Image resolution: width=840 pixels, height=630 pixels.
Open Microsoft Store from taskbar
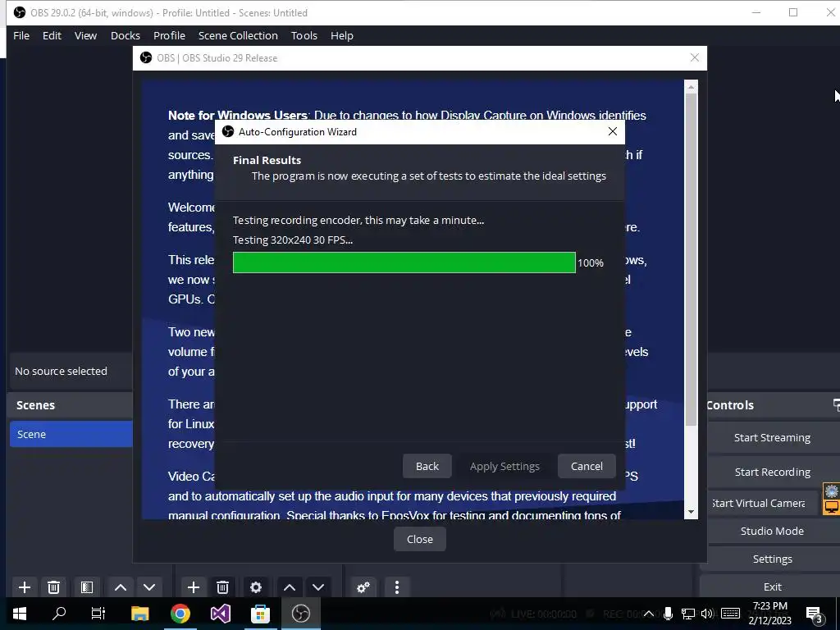[260, 614]
